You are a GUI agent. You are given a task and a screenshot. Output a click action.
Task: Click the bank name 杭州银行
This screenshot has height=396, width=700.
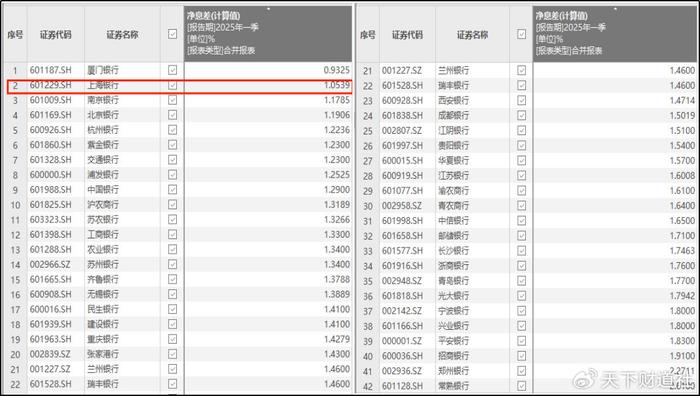coord(103,130)
